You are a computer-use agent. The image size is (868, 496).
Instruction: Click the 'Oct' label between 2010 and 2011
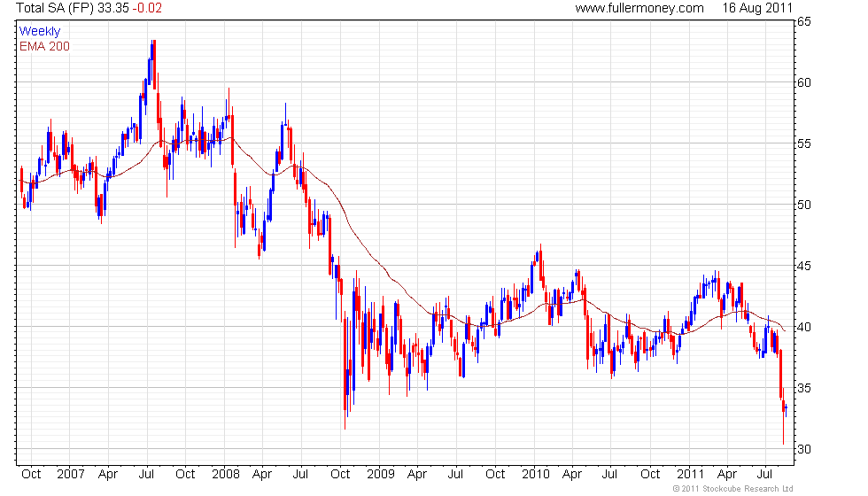pyautogui.click(x=650, y=475)
